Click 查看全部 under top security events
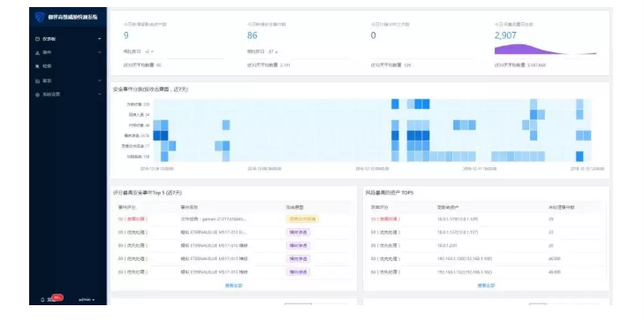 [234, 285]
